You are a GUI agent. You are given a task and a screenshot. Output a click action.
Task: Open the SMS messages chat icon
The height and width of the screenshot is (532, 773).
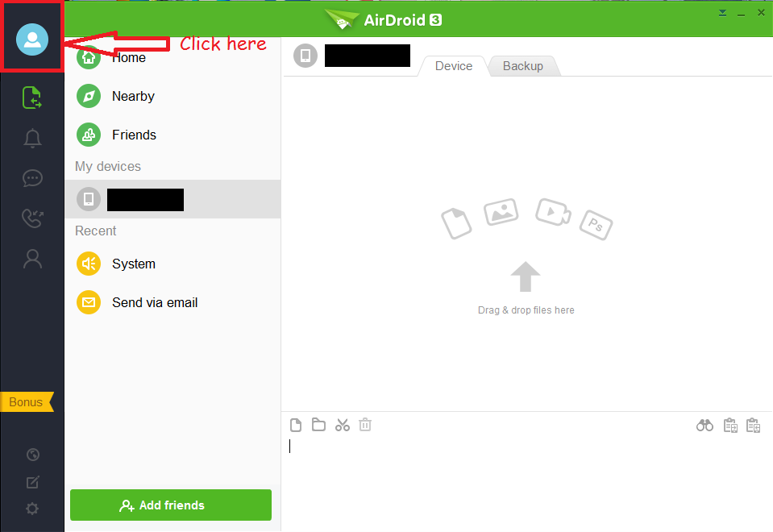tap(32, 178)
